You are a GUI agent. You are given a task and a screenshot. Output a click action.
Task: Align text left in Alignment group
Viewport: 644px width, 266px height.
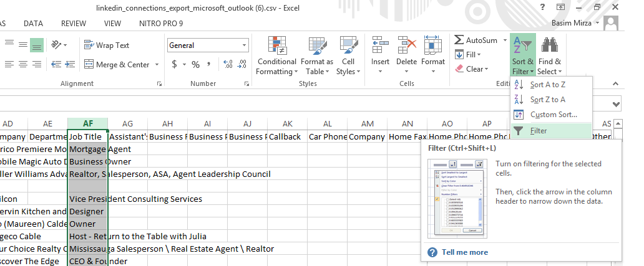pos(9,64)
